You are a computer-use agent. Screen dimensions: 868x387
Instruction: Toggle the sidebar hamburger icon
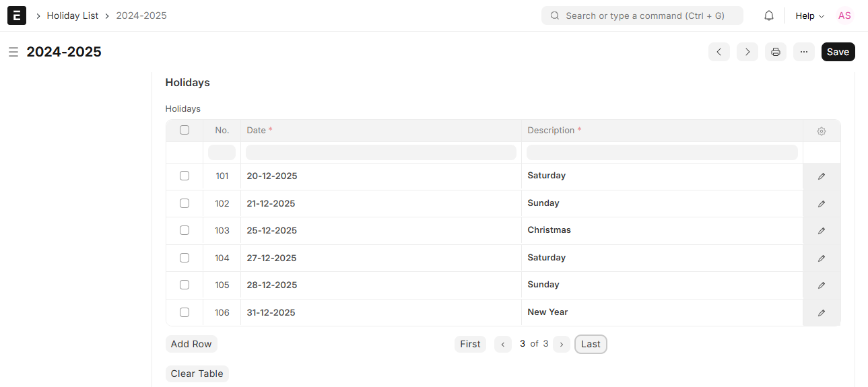pos(13,52)
